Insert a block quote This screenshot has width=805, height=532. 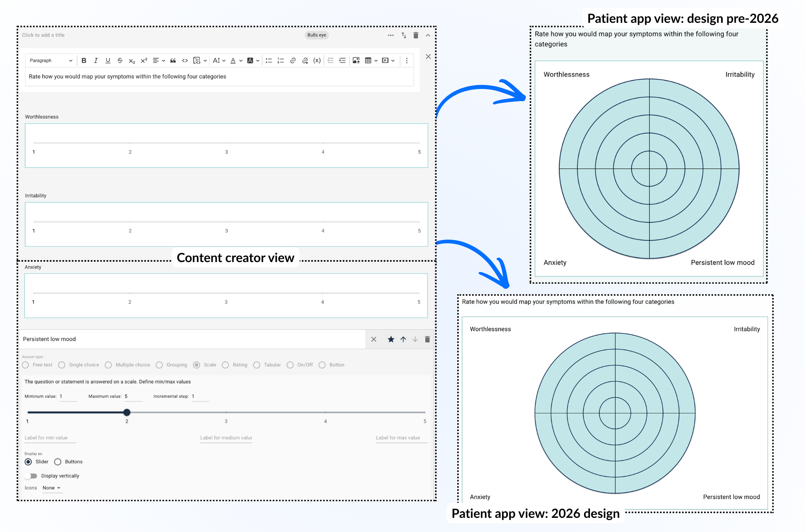coord(173,61)
